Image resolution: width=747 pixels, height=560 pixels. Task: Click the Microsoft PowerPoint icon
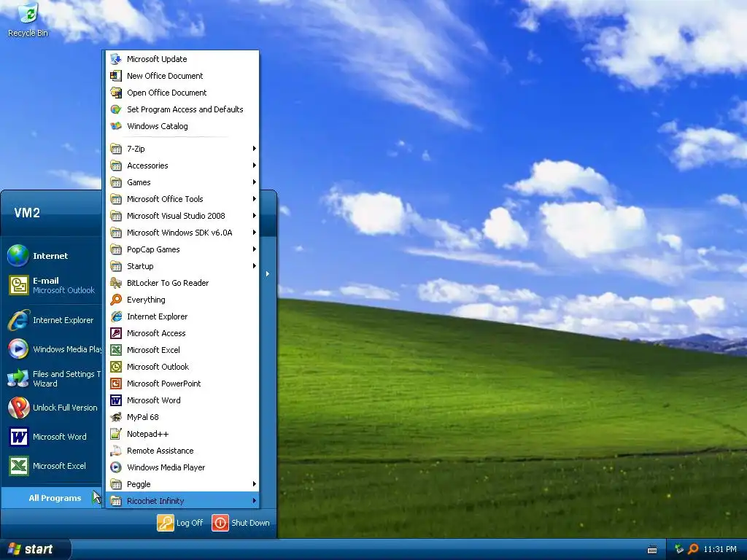[116, 384]
